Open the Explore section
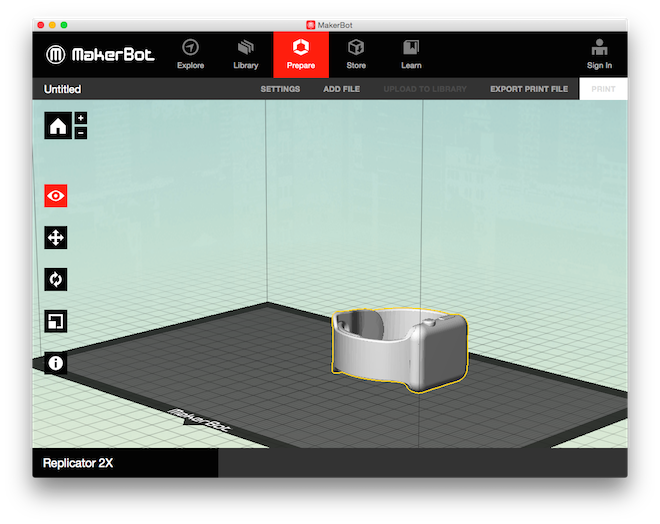 coord(190,55)
